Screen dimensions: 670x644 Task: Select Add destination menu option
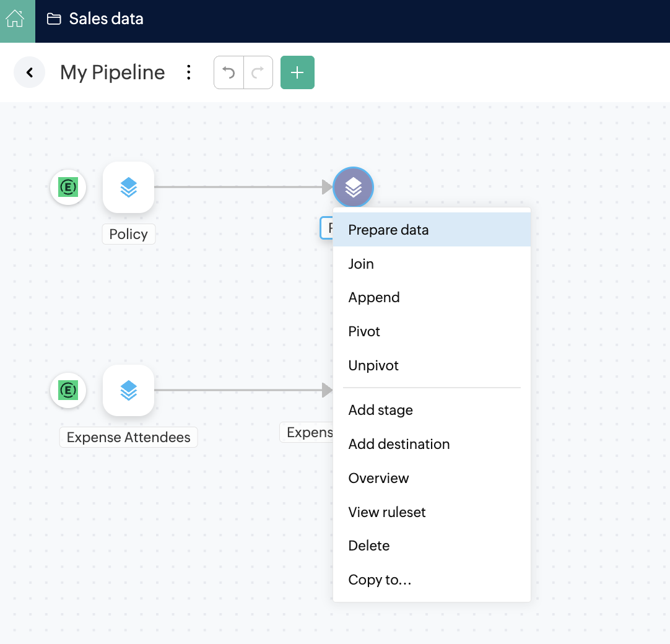point(399,444)
